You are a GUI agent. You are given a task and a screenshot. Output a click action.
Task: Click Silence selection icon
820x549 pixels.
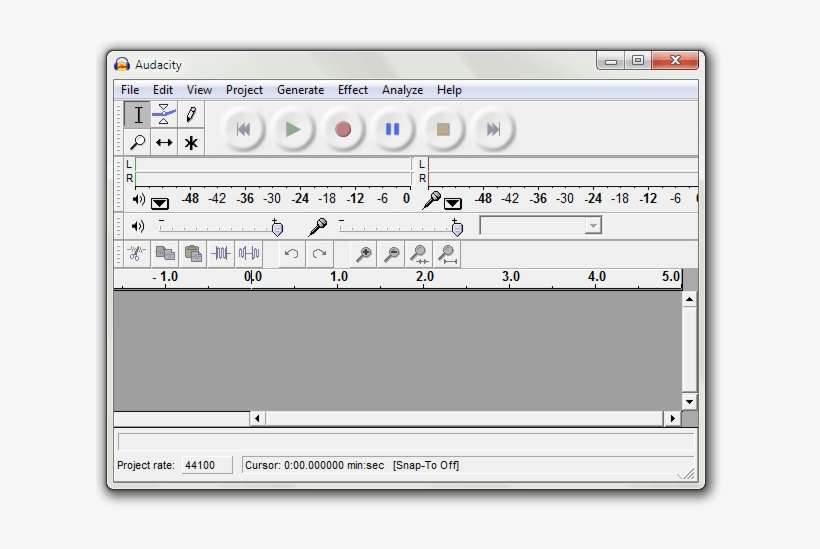tap(249, 254)
